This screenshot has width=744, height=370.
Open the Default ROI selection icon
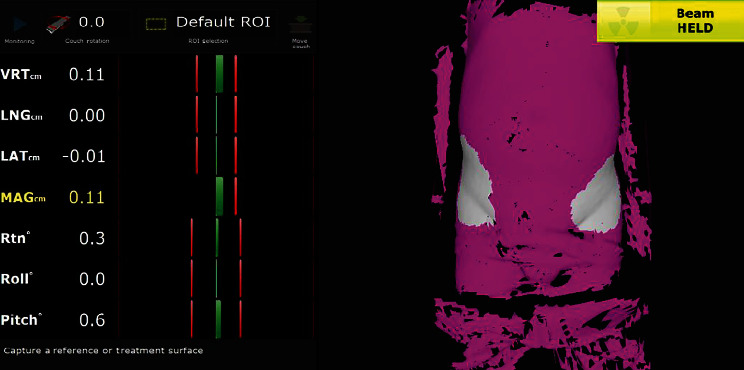(x=156, y=24)
